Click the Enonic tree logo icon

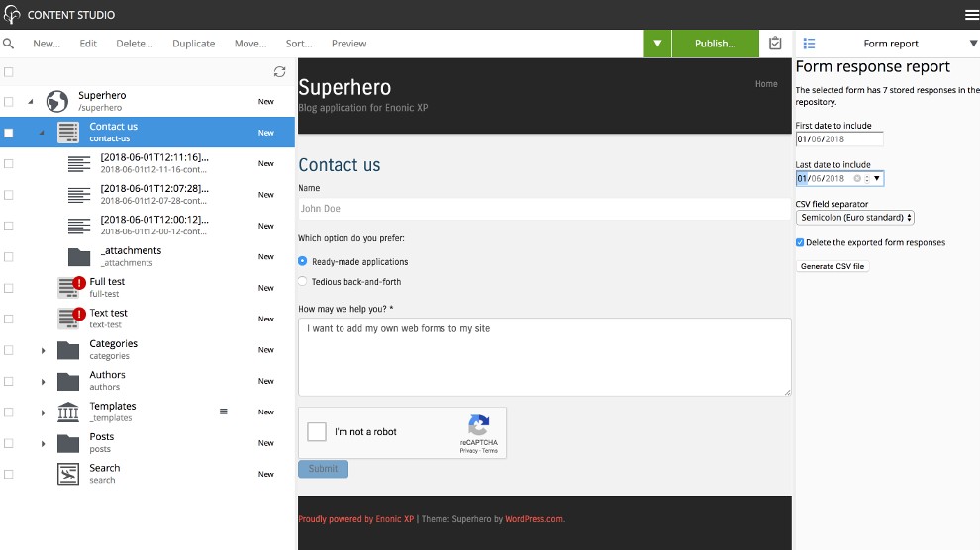tap(12, 15)
